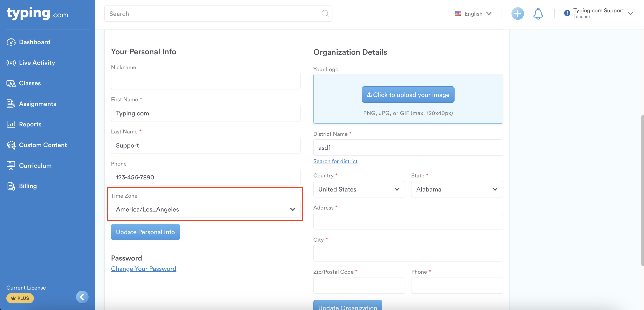The image size is (644, 310).
Task: Click the blue plus add icon
Action: click(x=517, y=13)
